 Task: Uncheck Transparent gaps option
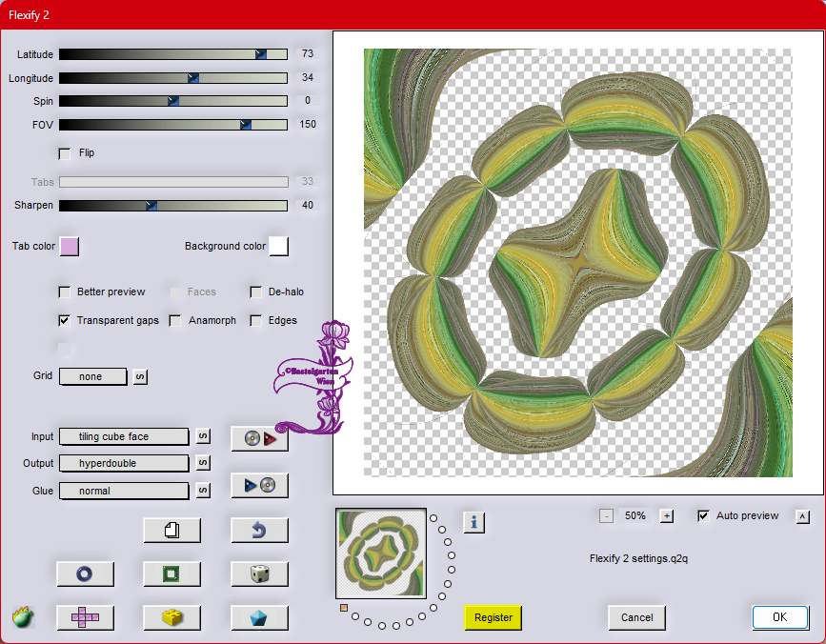(65, 321)
